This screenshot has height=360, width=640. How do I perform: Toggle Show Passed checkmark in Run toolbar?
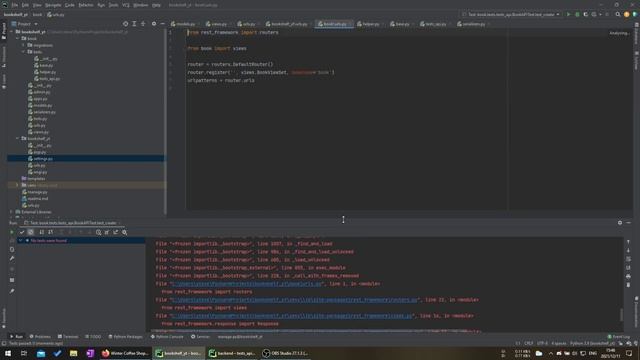(x=22, y=232)
